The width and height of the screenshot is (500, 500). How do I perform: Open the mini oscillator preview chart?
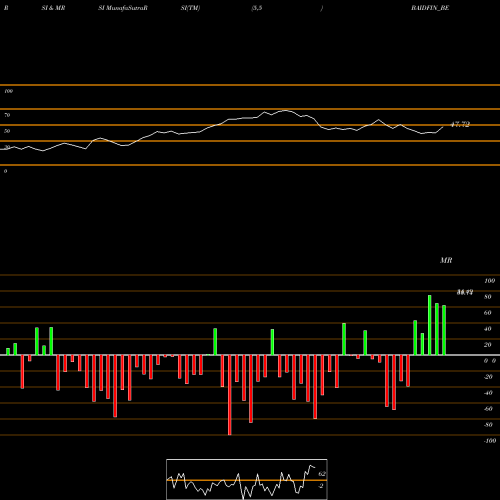coord(247,479)
